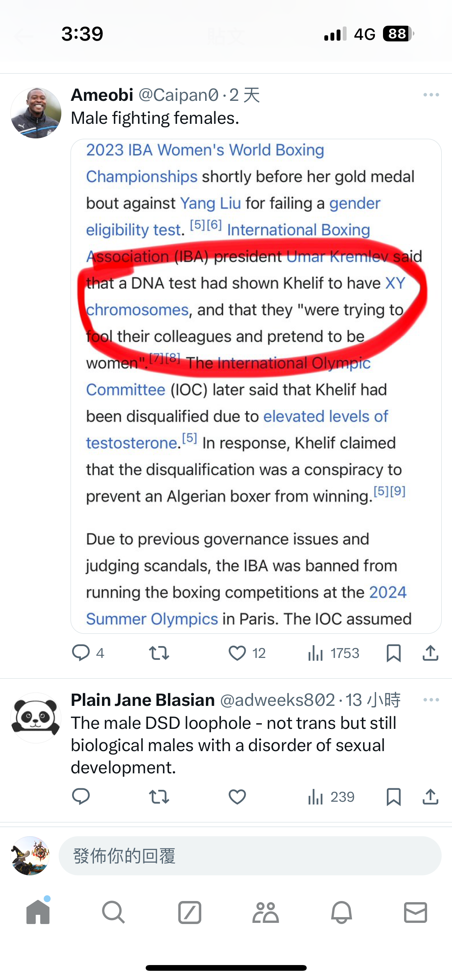Open more options for Ameobi's tweet
This screenshot has width=452, height=980.
coord(431,95)
